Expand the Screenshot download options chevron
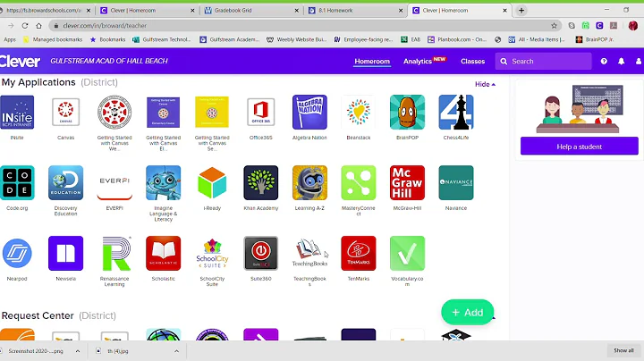The height and width of the screenshot is (361, 644). (x=78, y=351)
